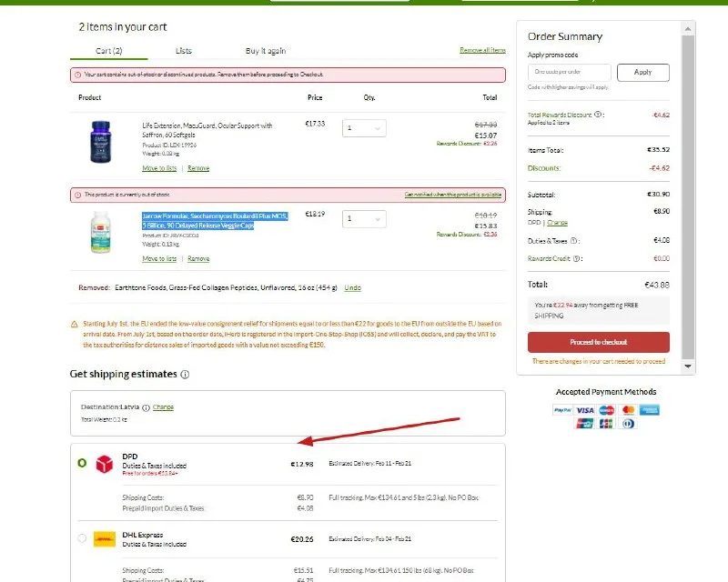Open quantity dropdown for Life Extension MacuGuard

364,128
